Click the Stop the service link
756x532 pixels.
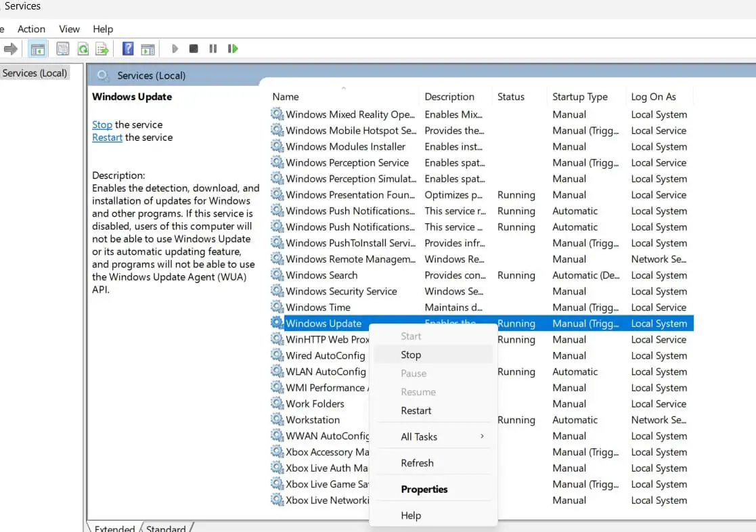point(102,125)
